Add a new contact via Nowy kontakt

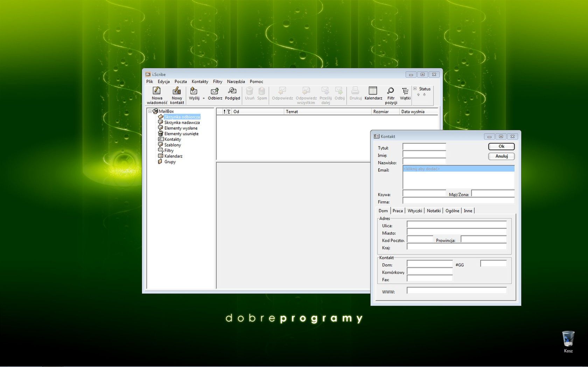pyautogui.click(x=177, y=95)
